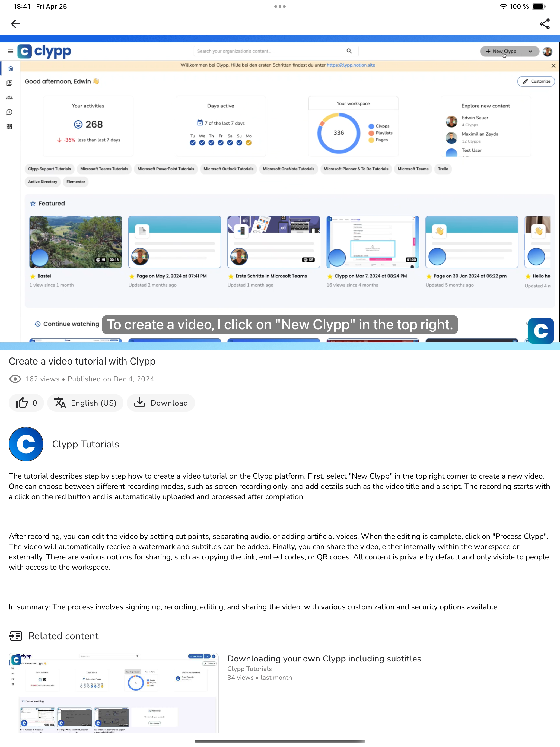The width and height of the screenshot is (560, 747).
Task: Download the video tutorial
Action: pos(161,403)
